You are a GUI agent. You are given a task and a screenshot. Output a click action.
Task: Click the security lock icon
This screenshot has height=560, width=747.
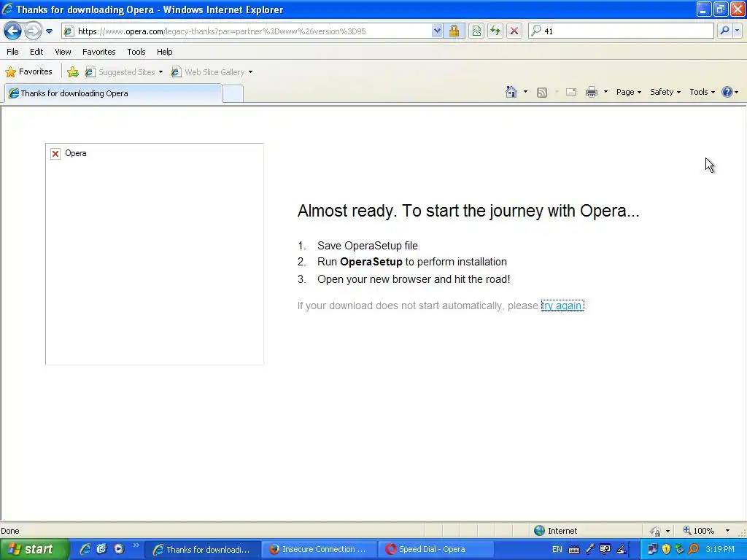454,31
